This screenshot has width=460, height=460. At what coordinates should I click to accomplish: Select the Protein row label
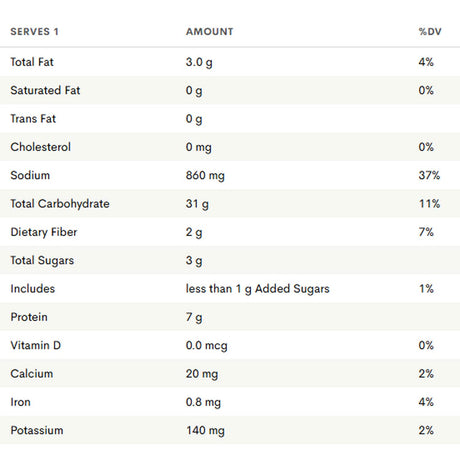point(29,317)
